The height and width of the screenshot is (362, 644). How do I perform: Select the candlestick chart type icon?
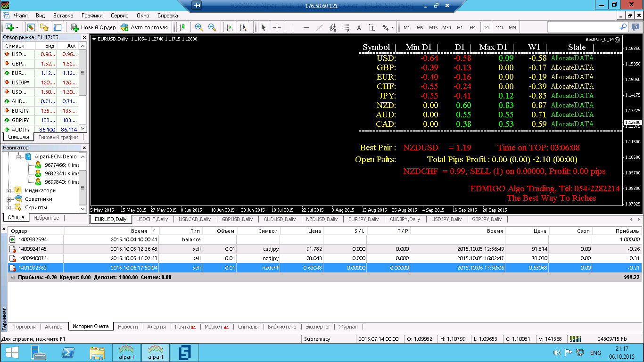182,27
